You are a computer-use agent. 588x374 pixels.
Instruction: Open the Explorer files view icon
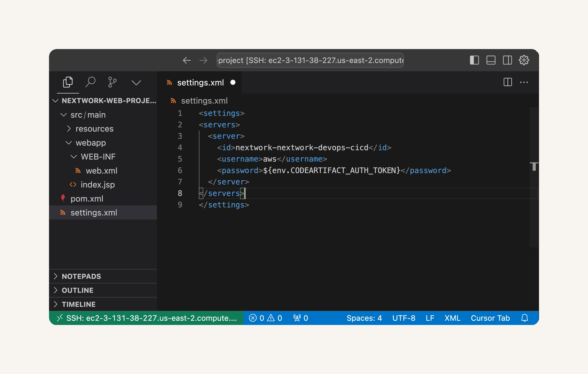(68, 82)
